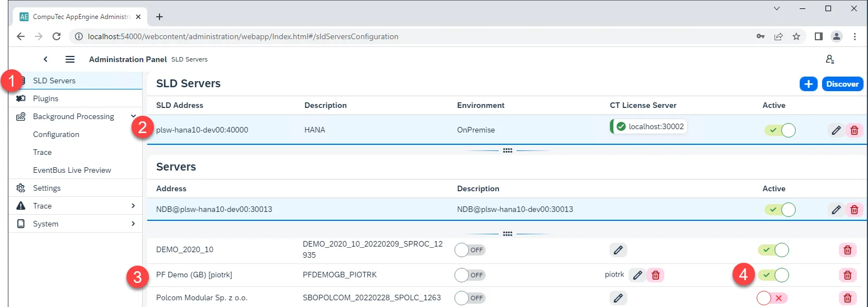Click the Settings gear icon in sidebar
This screenshot has height=307, width=868.
21,188
